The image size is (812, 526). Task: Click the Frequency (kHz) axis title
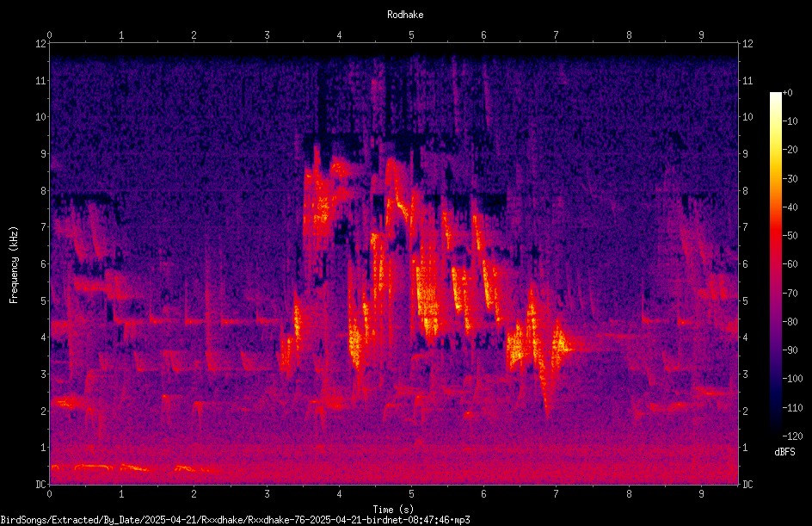click(14, 265)
